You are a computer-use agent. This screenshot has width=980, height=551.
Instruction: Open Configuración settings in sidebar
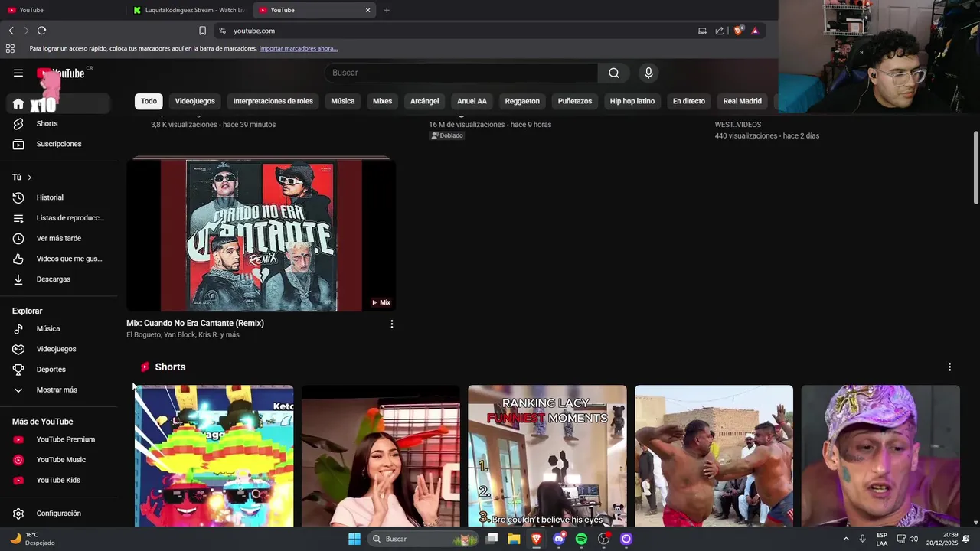point(59,514)
